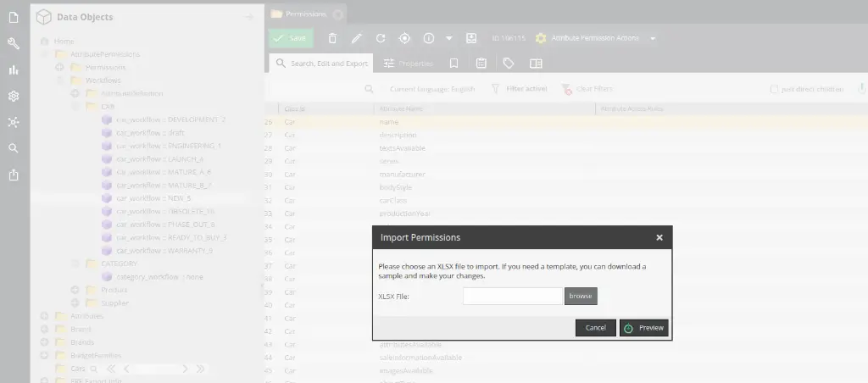Open the settings gear in left sidebar
The width and height of the screenshot is (868, 383).
pyautogui.click(x=14, y=96)
